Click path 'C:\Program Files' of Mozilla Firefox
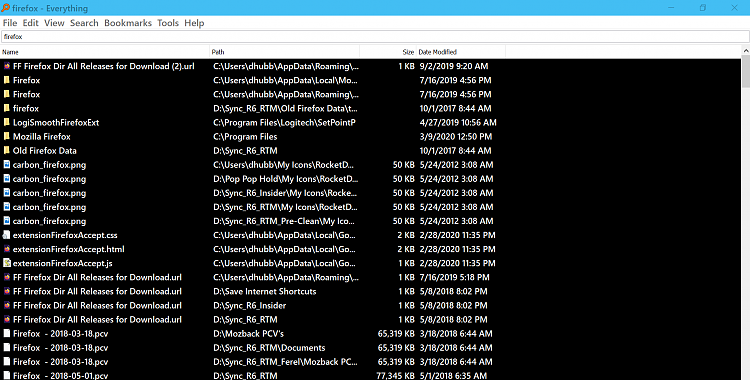The height and width of the screenshot is (380, 750). point(245,136)
